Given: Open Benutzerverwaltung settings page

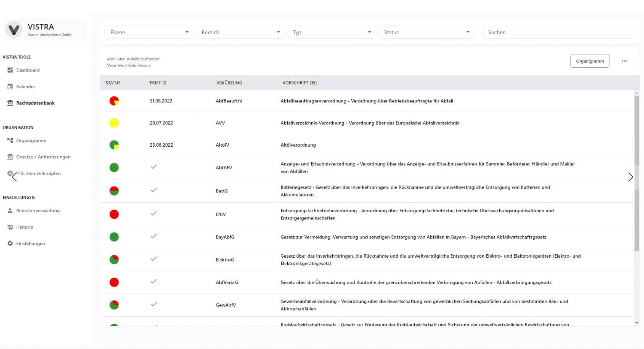Looking at the screenshot, I should coord(38,211).
